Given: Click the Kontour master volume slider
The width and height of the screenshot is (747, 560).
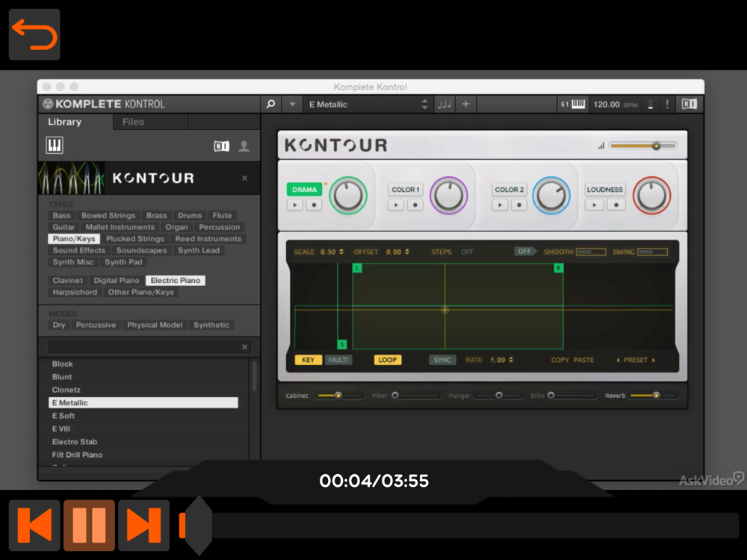Looking at the screenshot, I should pos(642,146).
